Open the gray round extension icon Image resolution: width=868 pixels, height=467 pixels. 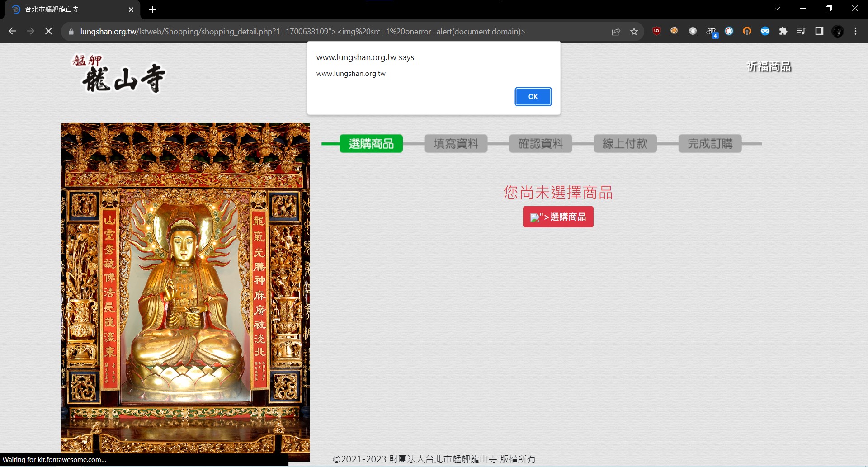[x=693, y=31]
